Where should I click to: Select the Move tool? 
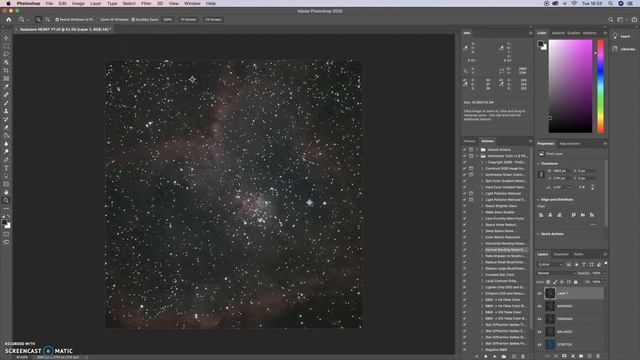tap(6, 38)
